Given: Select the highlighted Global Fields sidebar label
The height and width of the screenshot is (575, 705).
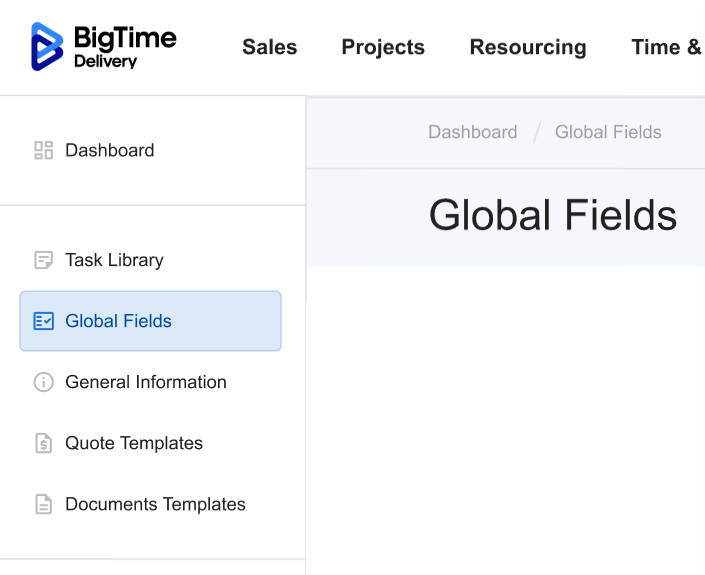Looking at the screenshot, I should (118, 321).
